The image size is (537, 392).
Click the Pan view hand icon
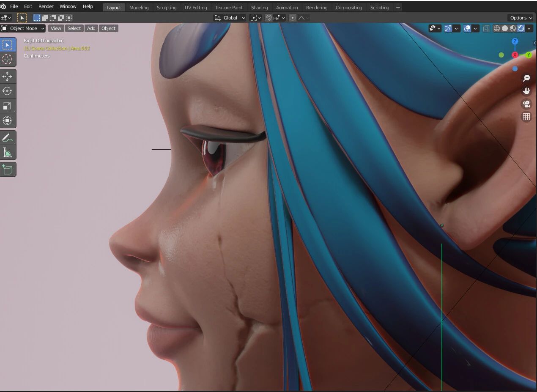tap(526, 91)
